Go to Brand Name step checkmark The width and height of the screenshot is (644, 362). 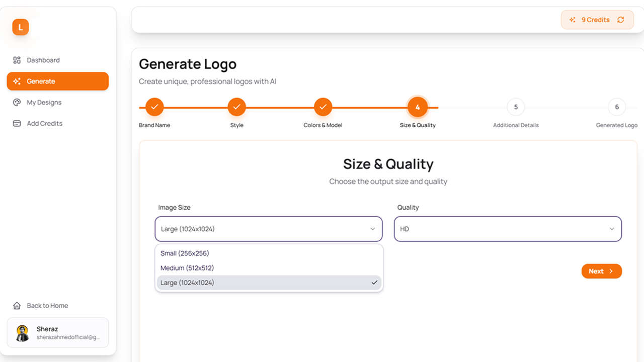tap(154, 107)
